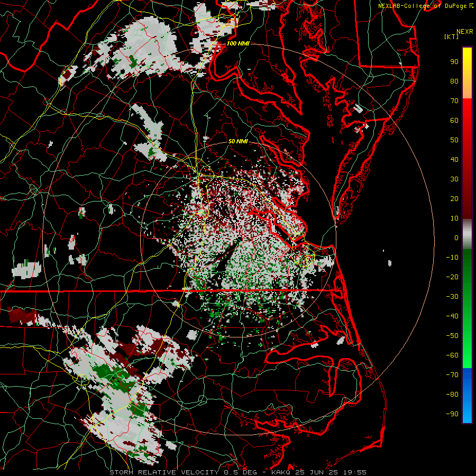Click the 70 knot scale value
The height and width of the screenshot is (476, 476).
[454, 101]
